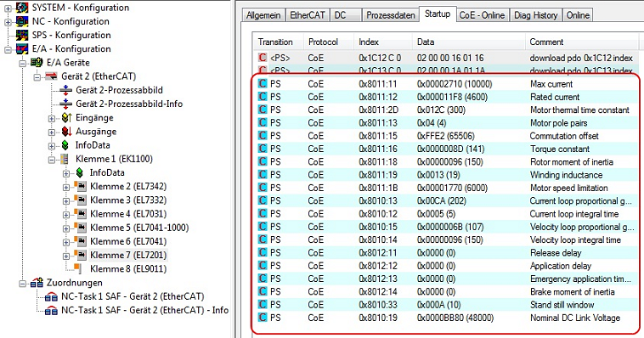644x338 pixels.
Task: Sort by the Protocol column header
Action: click(x=329, y=42)
